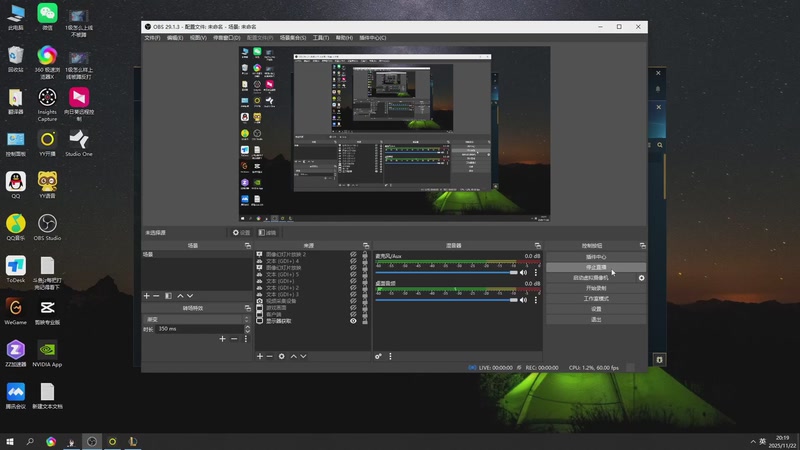The height and width of the screenshot is (450, 800).
Task: Add a new source with the plus icon
Action: (260, 356)
